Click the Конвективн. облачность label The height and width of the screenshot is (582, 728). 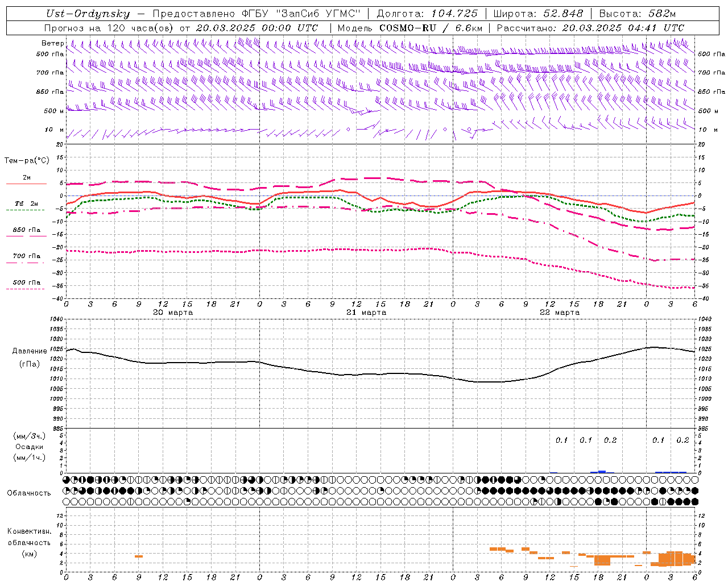coord(29,537)
